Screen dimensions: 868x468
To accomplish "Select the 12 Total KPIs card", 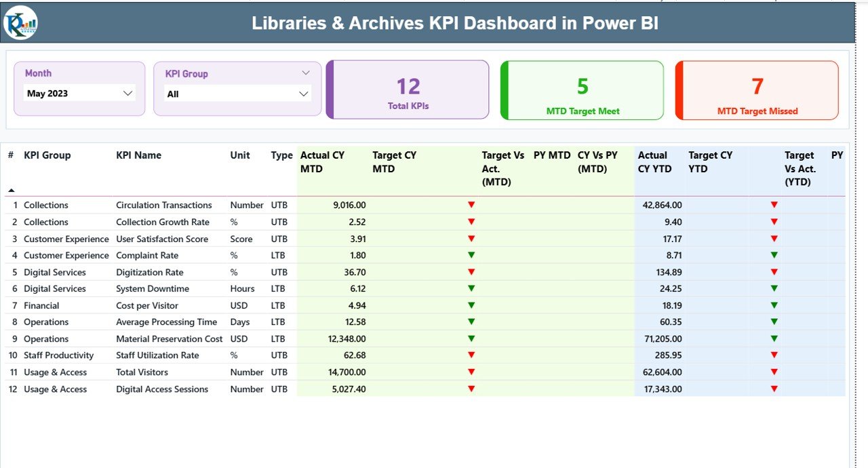I will tap(406, 90).
